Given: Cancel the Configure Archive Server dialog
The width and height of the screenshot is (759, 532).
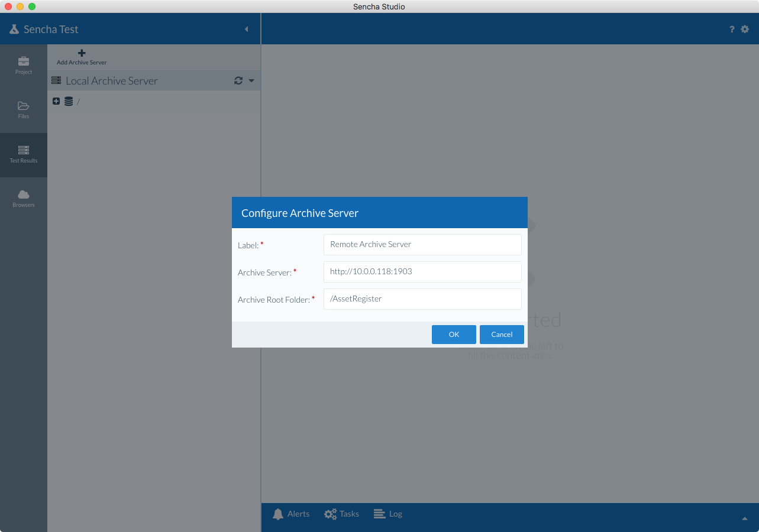Looking at the screenshot, I should tap(501, 334).
